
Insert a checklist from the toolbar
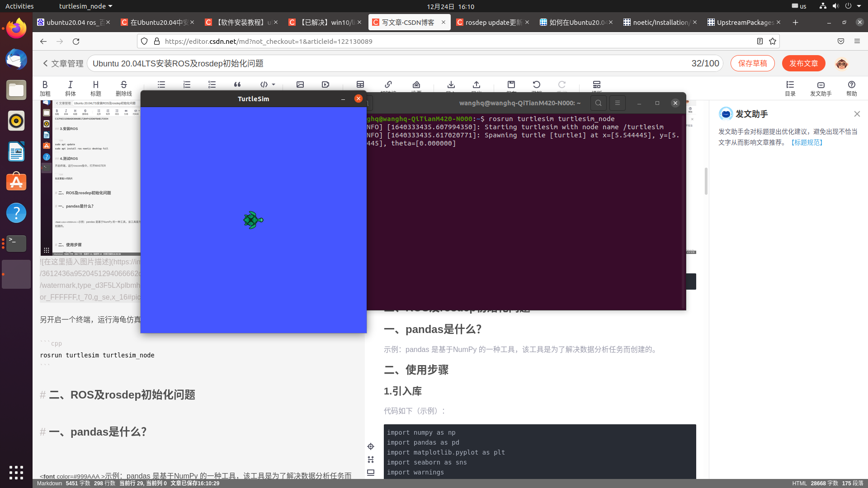[x=212, y=84]
